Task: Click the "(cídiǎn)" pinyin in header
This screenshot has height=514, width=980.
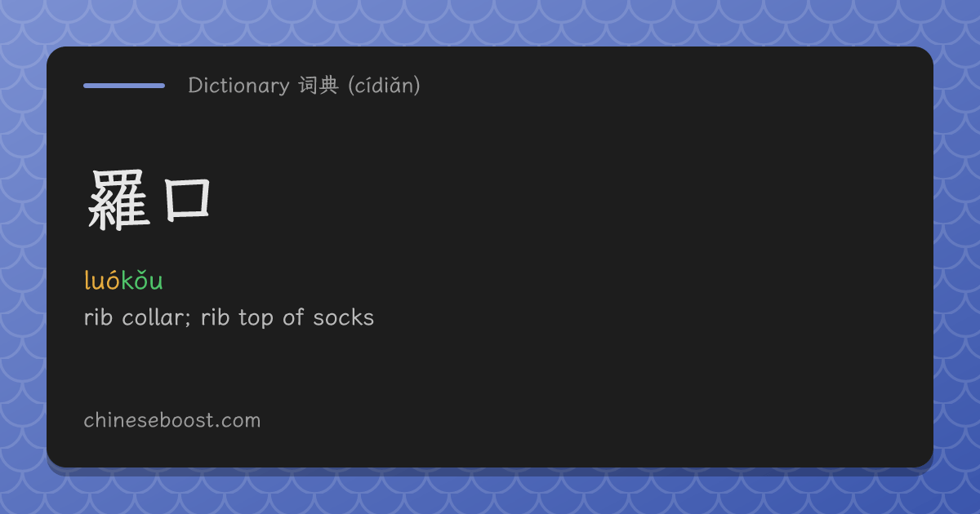Action: 384,86
